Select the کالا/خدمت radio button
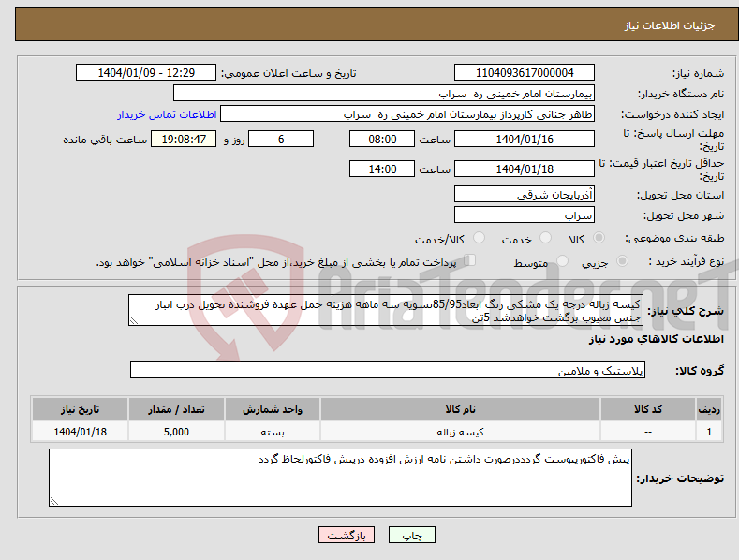 (479, 238)
